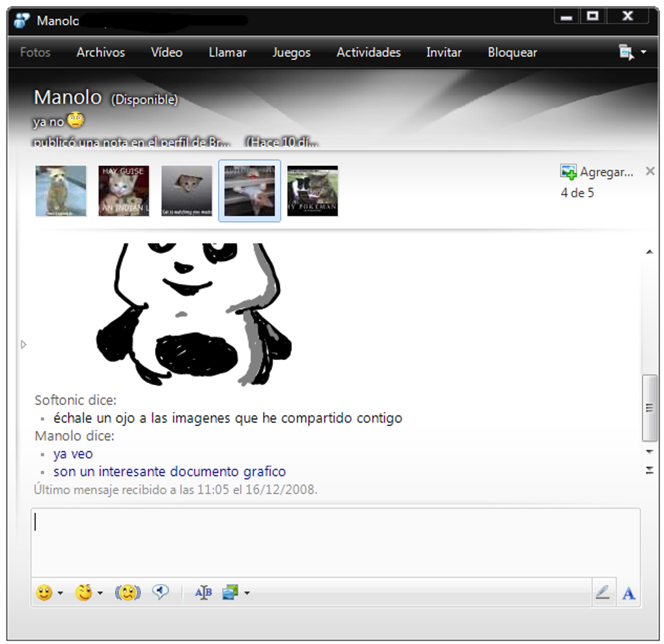The height and width of the screenshot is (644, 664).
Task: Click the '4 de 5' photo counter
Action: coord(577,193)
